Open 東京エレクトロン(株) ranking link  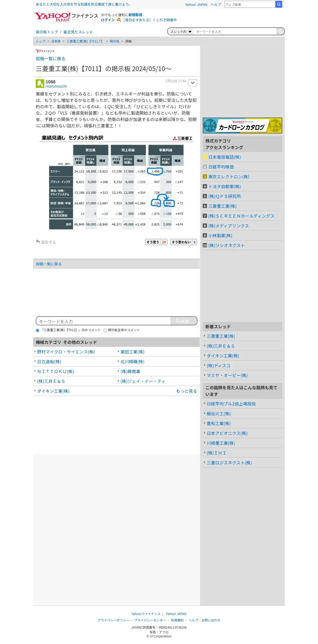(x=229, y=177)
